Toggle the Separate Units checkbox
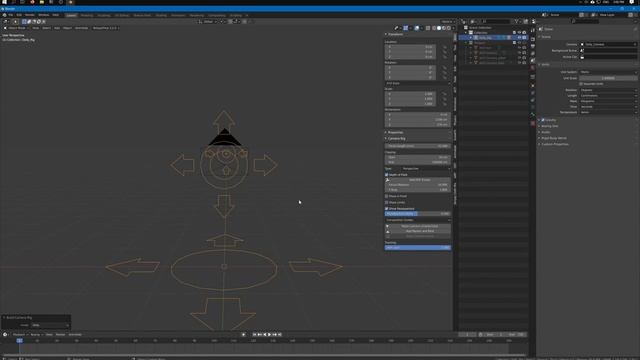 pos(581,84)
